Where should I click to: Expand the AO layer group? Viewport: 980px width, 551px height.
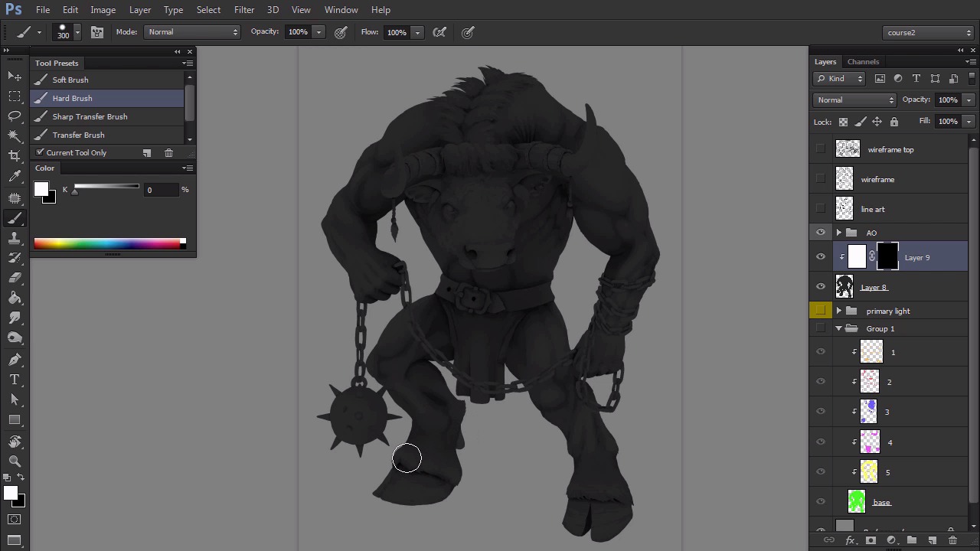pyautogui.click(x=839, y=233)
